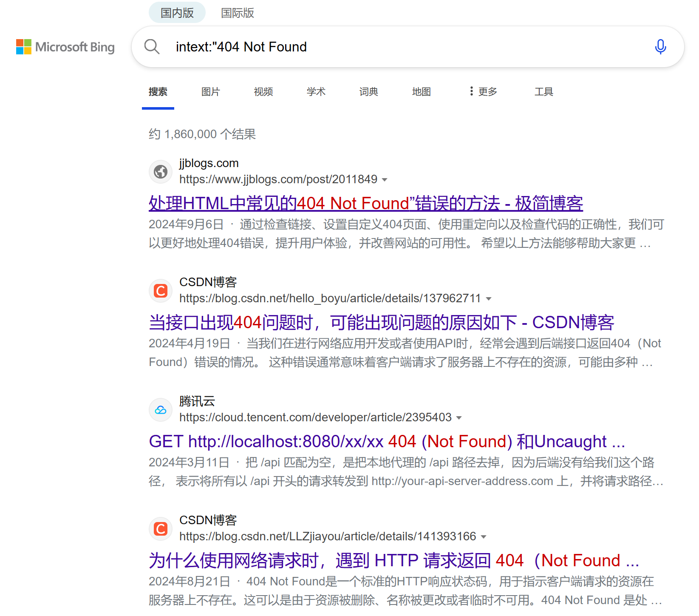Click URL cloud.tencent.com/developer/article/2395403
Screen dimensions: 699x616
tap(315, 417)
